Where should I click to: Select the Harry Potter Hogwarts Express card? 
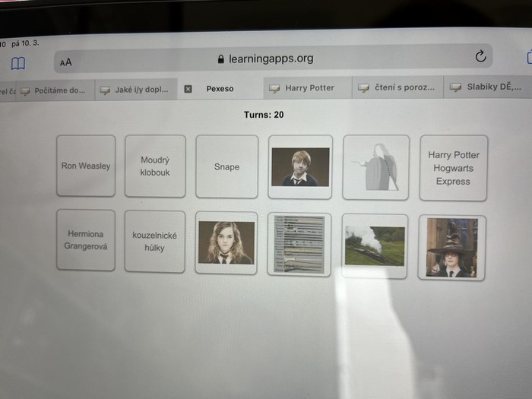453,168
